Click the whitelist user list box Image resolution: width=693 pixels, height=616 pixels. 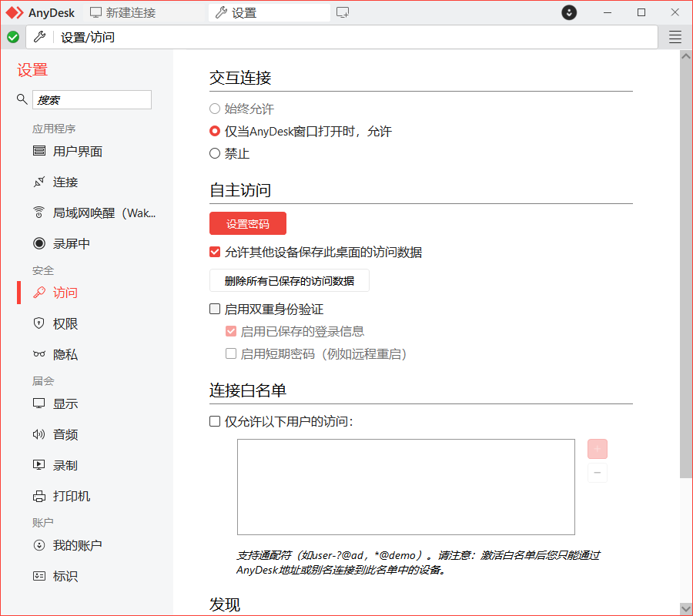point(406,487)
